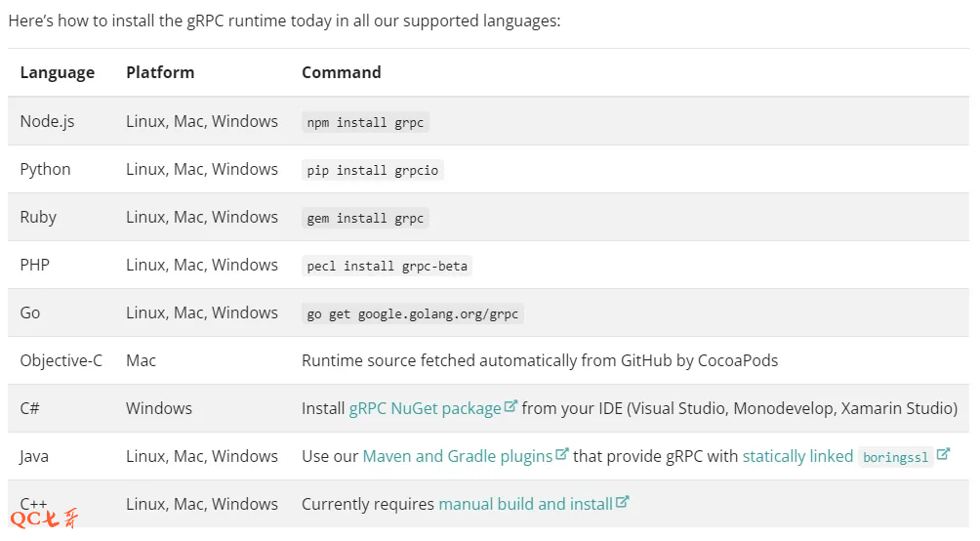
Task: Open the manual build and install link
Action: (525, 504)
